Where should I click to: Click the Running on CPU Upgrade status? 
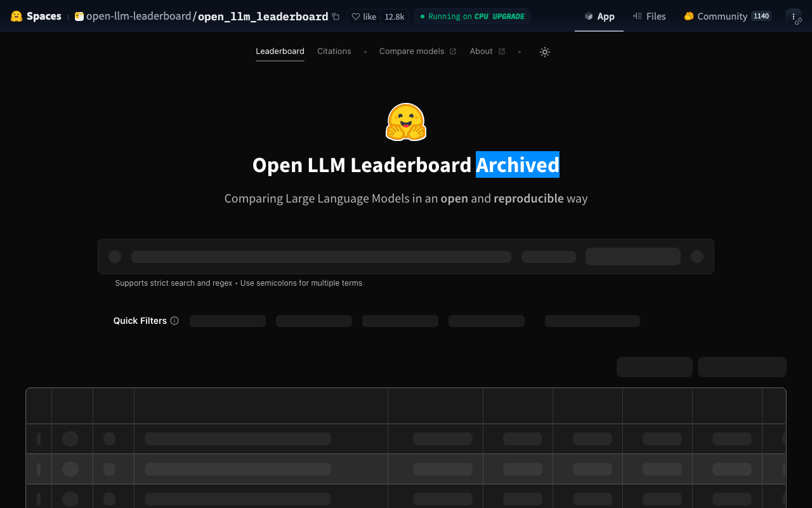tap(472, 17)
